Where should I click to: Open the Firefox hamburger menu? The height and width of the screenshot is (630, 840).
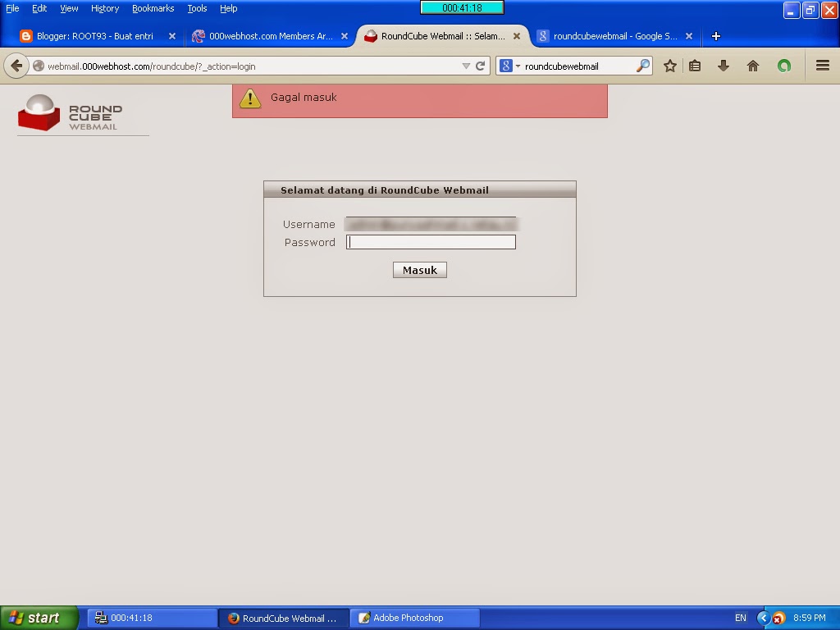point(822,66)
